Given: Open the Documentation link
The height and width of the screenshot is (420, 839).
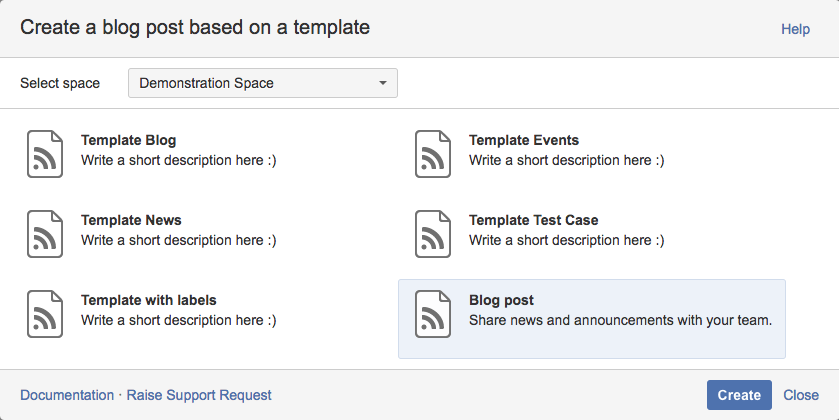Looking at the screenshot, I should tap(67, 395).
